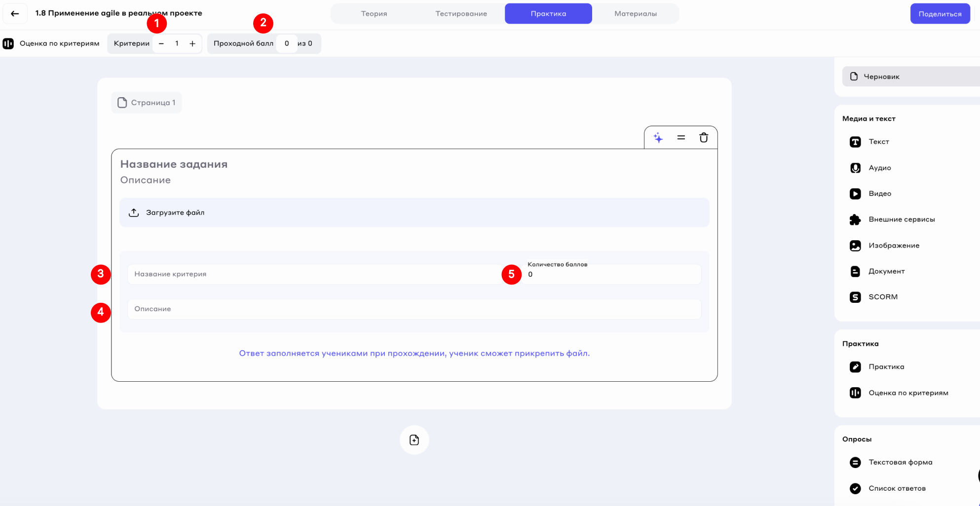
Task: Go to the Материалы tab
Action: (x=635, y=14)
